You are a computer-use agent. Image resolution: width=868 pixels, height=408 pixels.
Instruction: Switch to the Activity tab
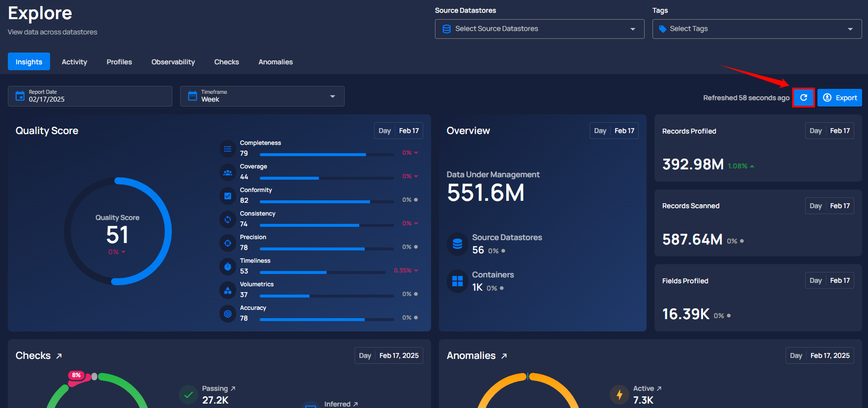point(74,62)
